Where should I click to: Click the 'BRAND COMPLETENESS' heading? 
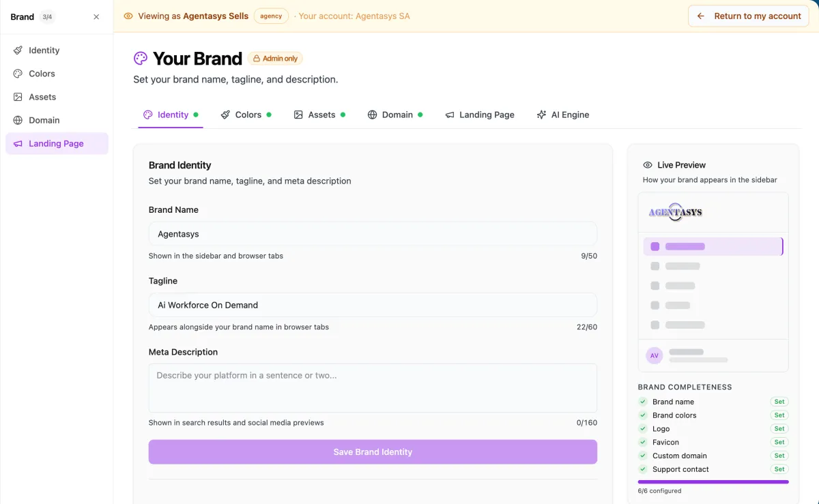(685, 387)
